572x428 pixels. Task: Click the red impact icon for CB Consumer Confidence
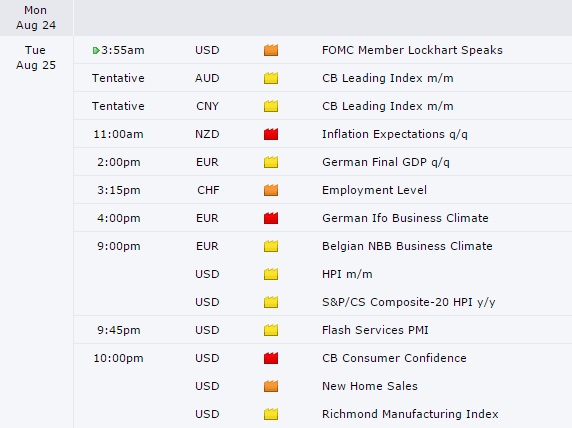point(271,358)
